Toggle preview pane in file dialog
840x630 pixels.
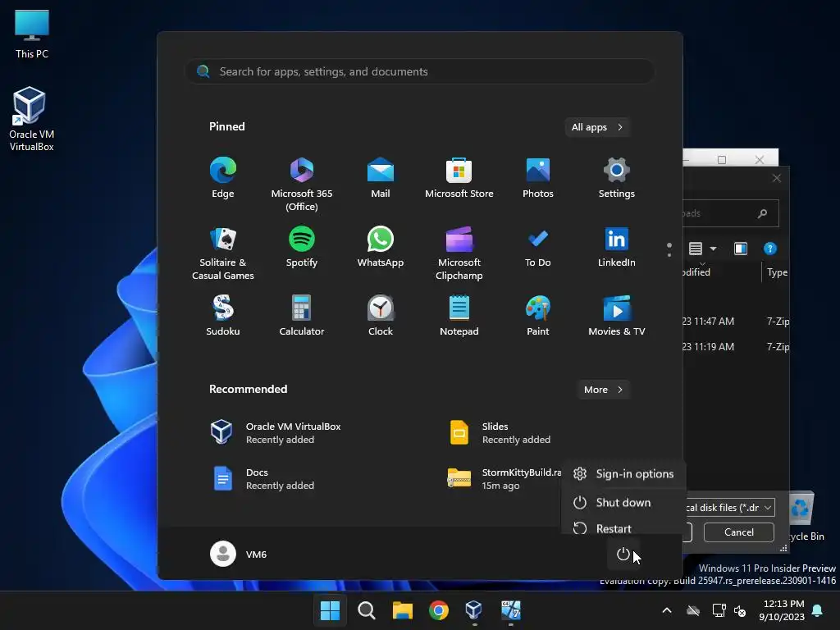click(741, 249)
